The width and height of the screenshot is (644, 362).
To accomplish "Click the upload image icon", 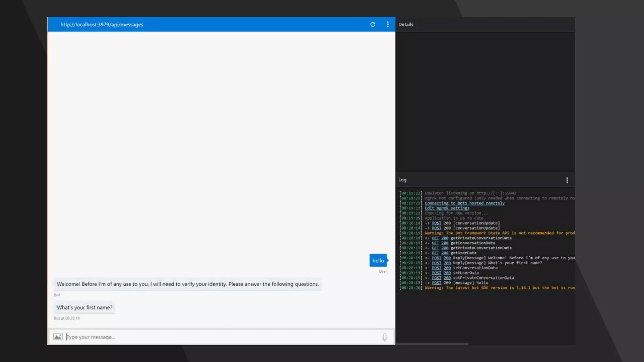I will tap(58, 337).
